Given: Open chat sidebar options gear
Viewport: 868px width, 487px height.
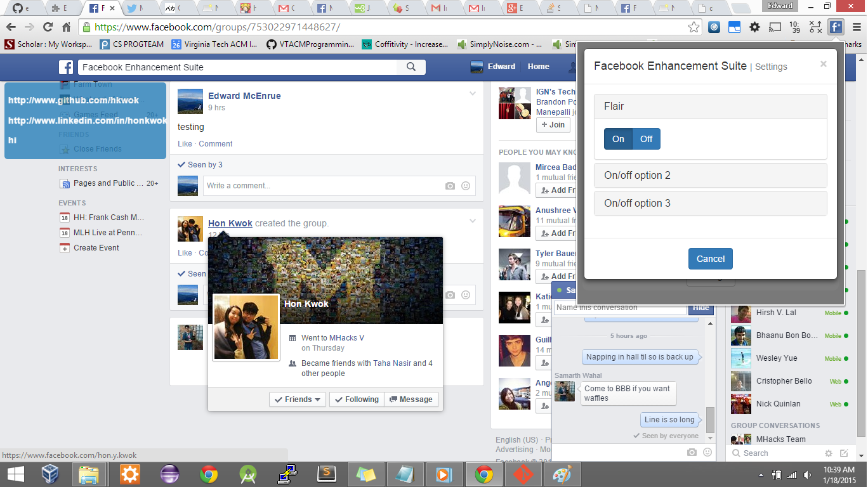Looking at the screenshot, I should tap(828, 453).
